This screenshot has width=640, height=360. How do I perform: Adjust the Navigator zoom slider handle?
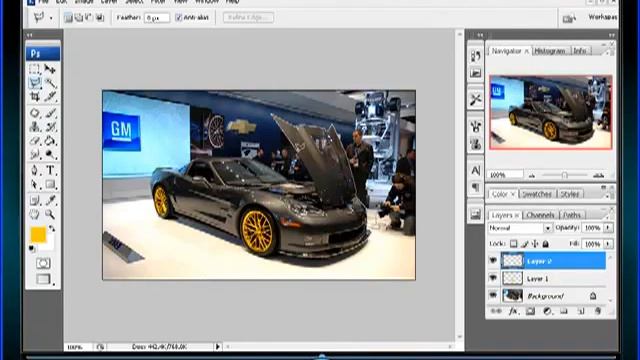point(564,176)
